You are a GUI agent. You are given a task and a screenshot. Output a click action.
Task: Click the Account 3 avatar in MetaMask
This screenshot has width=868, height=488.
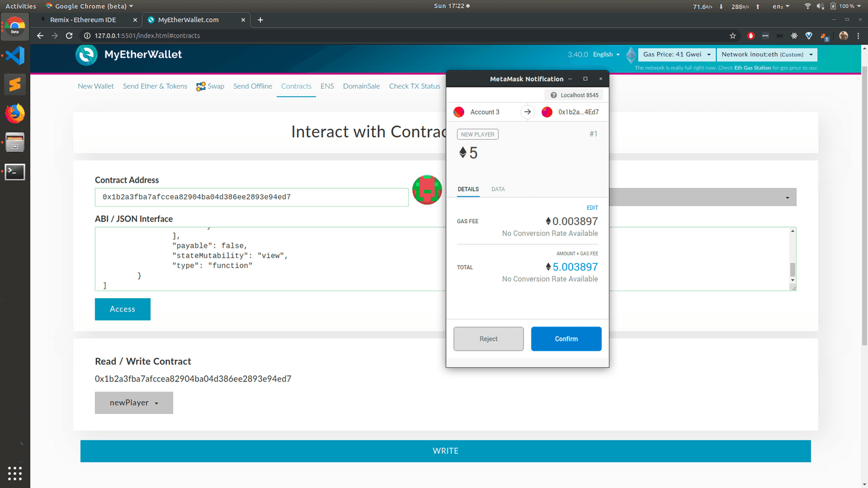[459, 112]
